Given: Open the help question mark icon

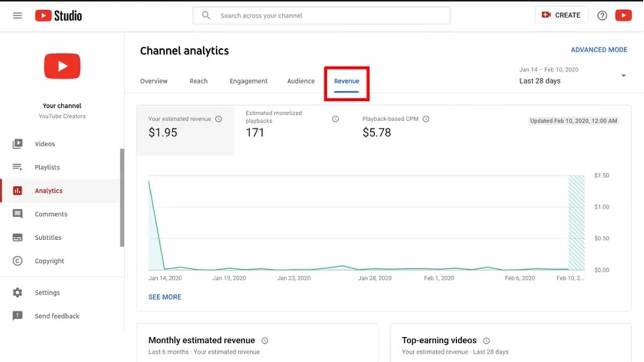Looking at the screenshot, I should coord(602,16).
